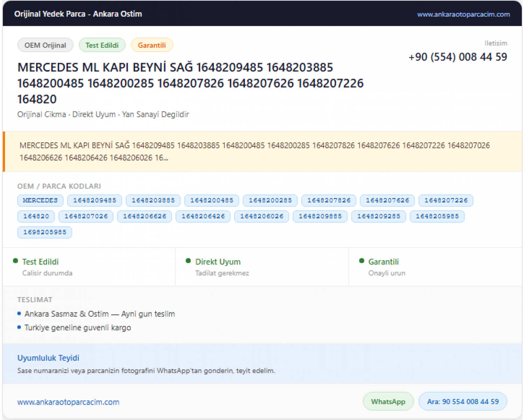
Task: Open www.ankaraotoparcacim.com link in header
Action: point(463,14)
